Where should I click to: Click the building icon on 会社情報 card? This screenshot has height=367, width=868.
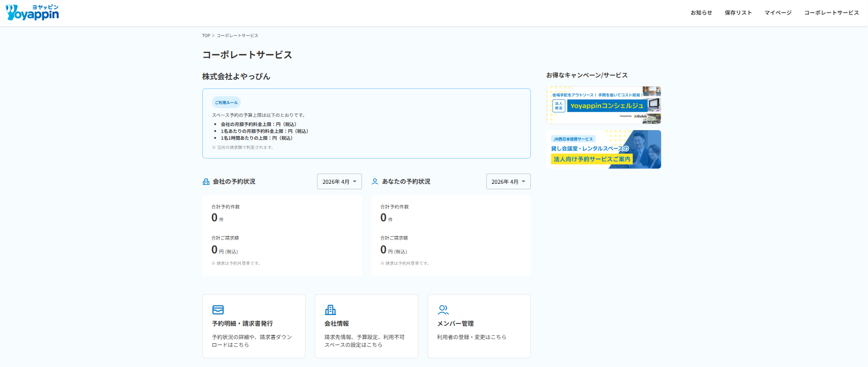(x=330, y=310)
